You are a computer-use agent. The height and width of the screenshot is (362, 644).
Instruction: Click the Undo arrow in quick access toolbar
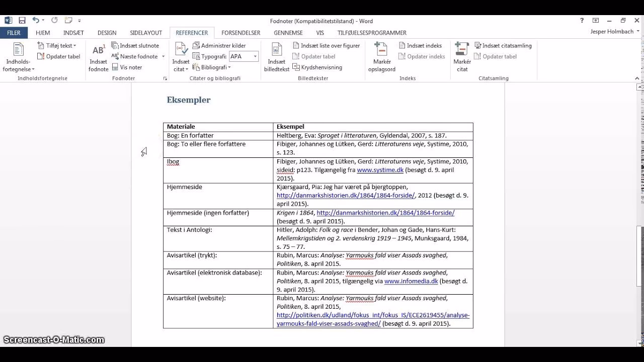[x=36, y=21]
